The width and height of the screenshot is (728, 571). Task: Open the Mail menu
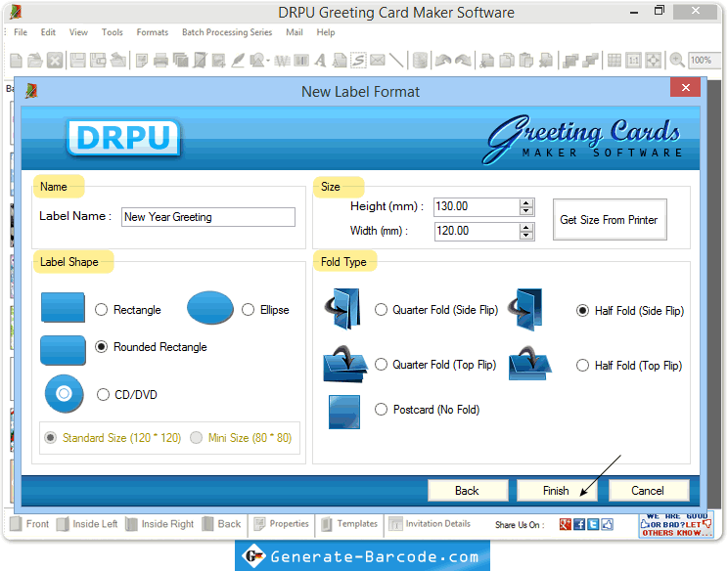pyautogui.click(x=295, y=32)
